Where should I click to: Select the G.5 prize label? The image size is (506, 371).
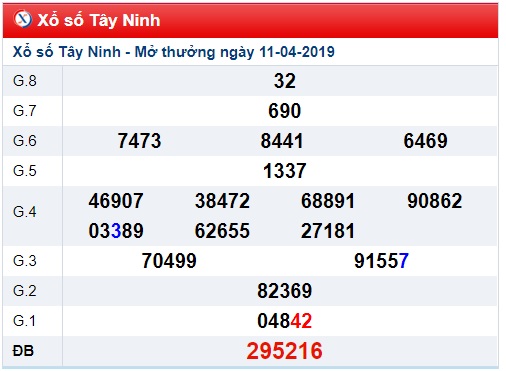[x=25, y=171]
